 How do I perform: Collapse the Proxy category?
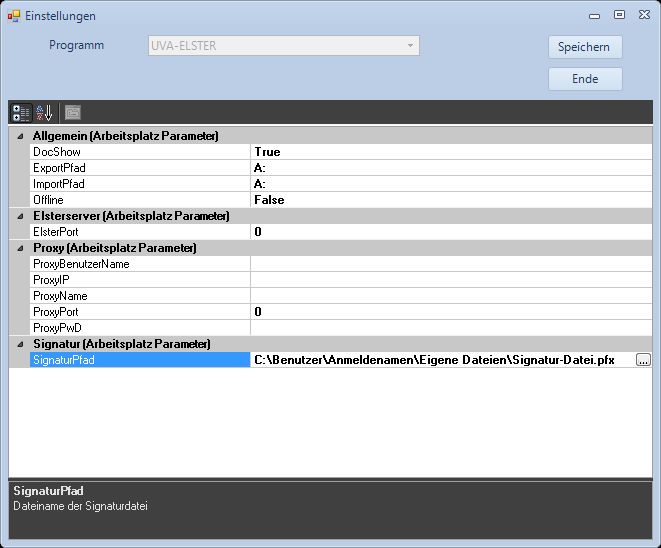coord(20,248)
